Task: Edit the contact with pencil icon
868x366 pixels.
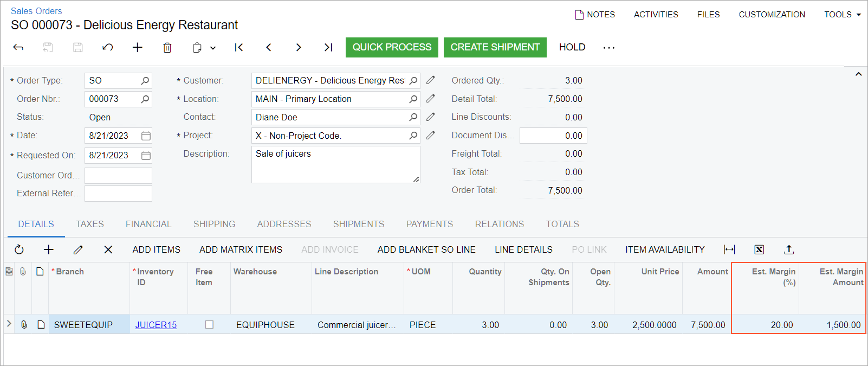Action: pyautogui.click(x=431, y=117)
